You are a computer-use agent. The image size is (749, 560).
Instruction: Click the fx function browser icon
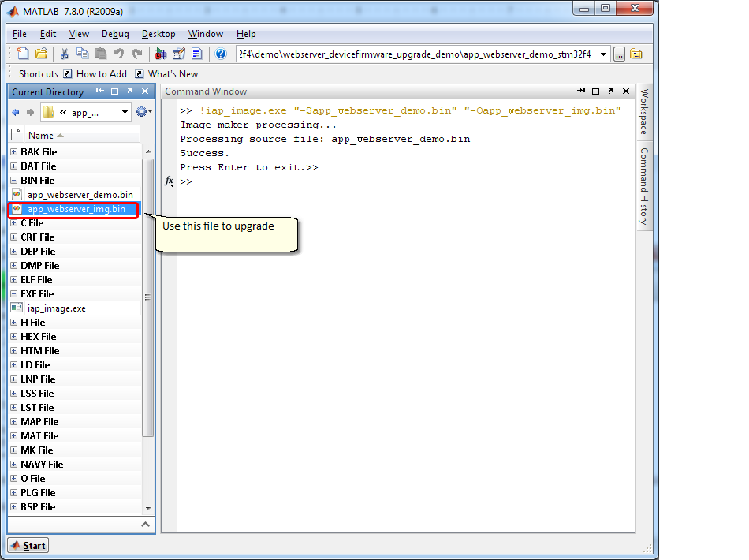tap(170, 181)
